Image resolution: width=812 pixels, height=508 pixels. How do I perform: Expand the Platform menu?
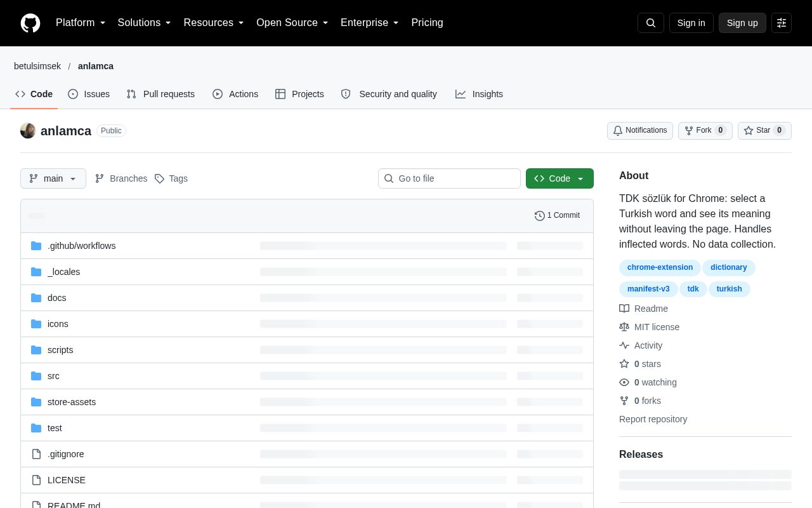click(x=81, y=23)
